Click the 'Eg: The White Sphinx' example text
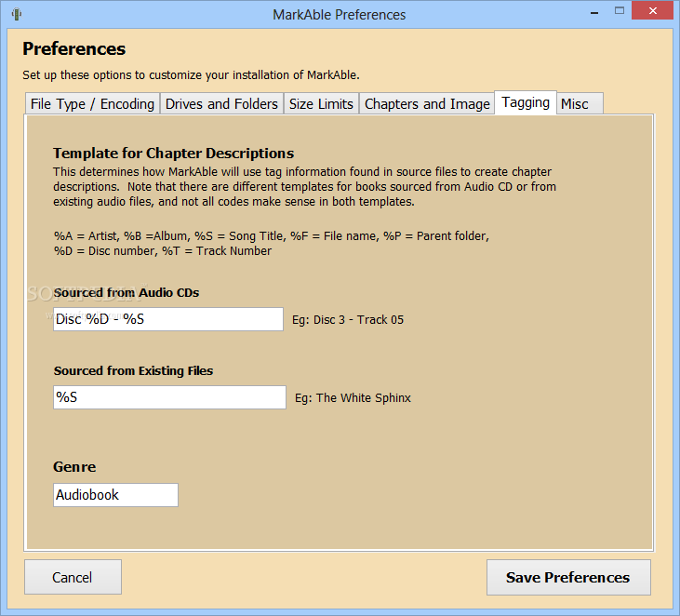680x616 pixels. coord(353,398)
